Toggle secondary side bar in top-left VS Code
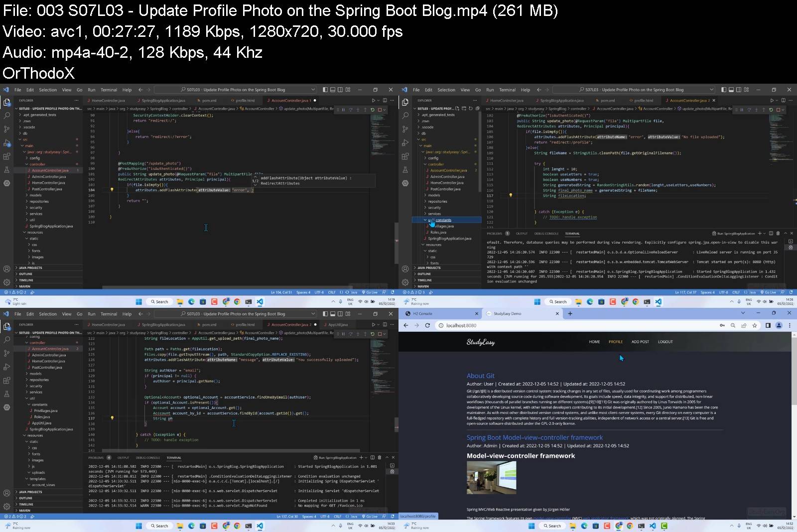797x532 pixels. pos(340,90)
